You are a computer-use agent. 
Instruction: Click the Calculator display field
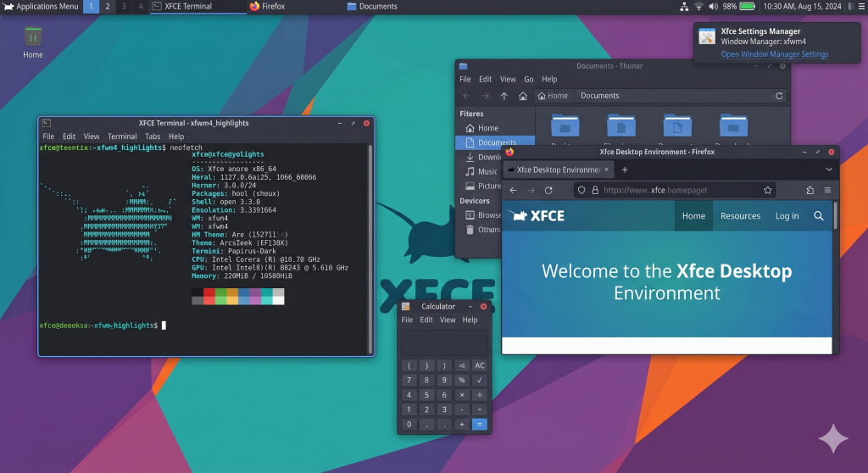tap(444, 342)
